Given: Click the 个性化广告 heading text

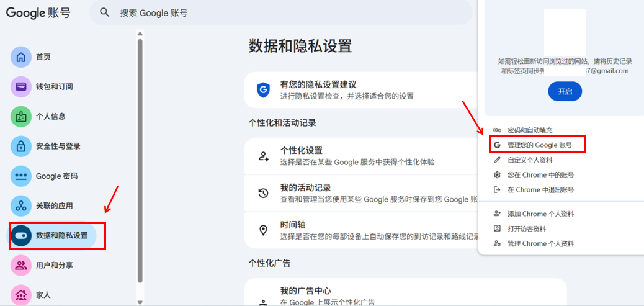Looking at the screenshot, I should [x=269, y=263].
